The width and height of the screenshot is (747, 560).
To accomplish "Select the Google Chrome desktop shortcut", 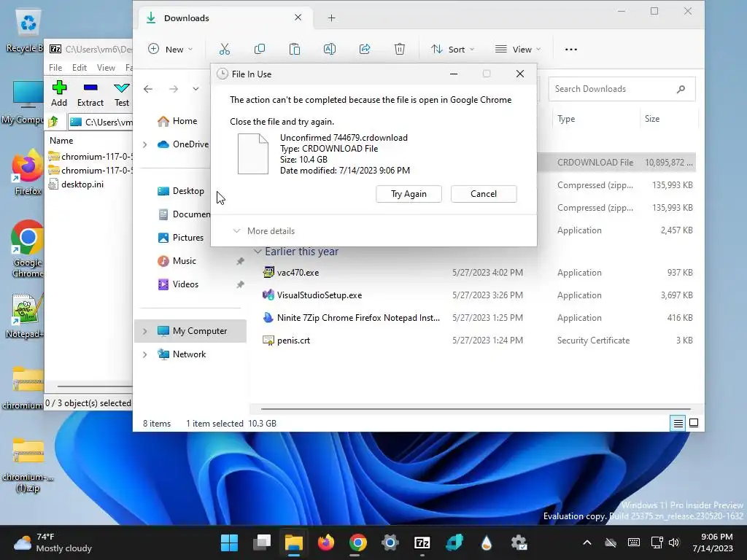I will tap(28, 249).
